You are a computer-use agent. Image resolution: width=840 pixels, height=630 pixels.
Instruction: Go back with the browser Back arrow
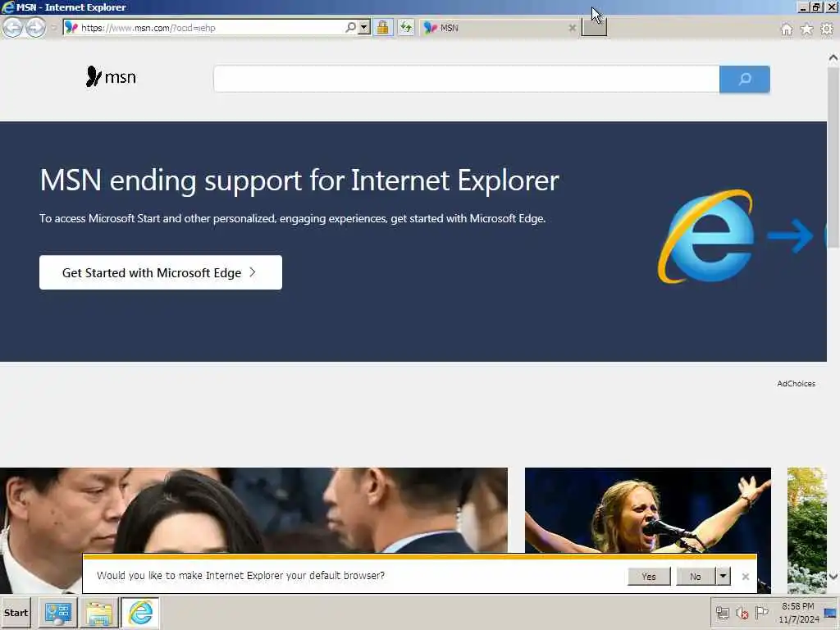point(13,27)
